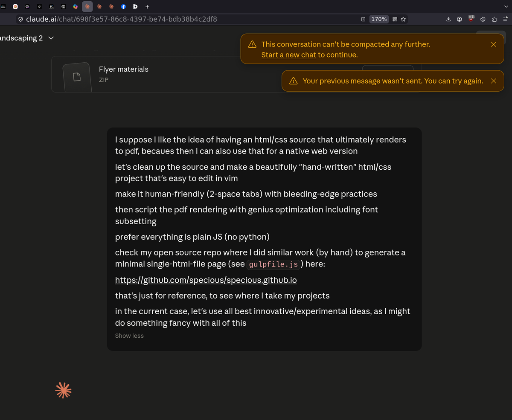Open the cookie extension icon
Screen dimensions: 512x420
coord(483,19)
